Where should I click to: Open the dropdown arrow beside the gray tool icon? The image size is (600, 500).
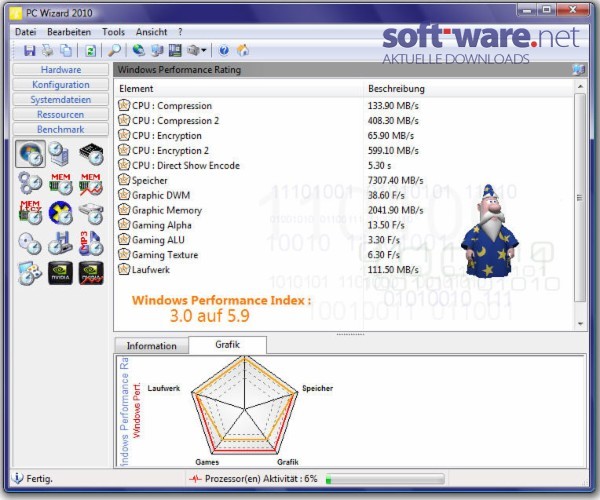(204, 50)
